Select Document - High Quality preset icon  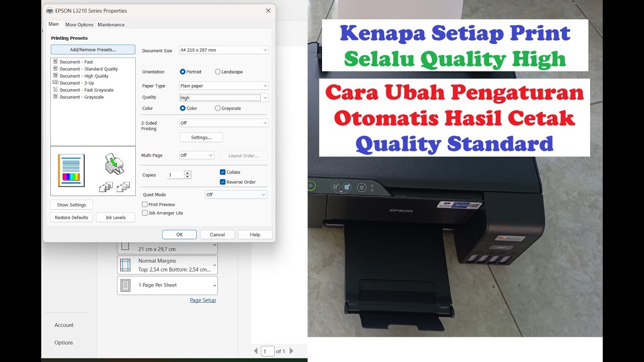click(55, 75)
